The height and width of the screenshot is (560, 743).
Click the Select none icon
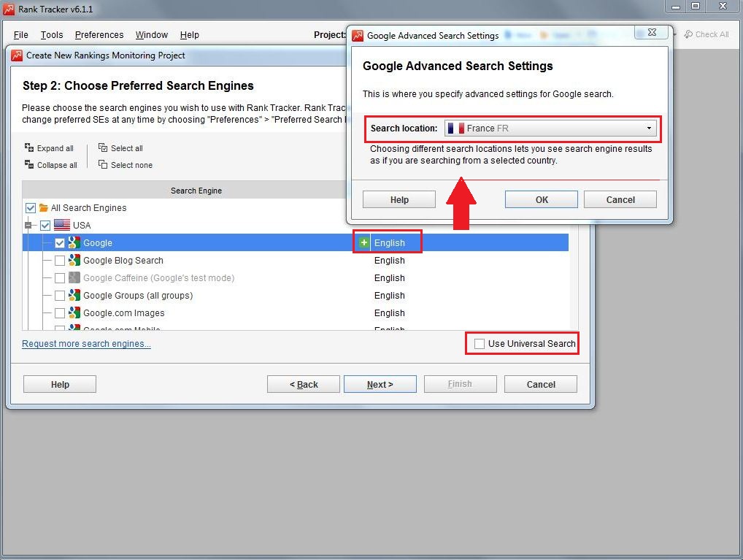[x=102, y=164]
